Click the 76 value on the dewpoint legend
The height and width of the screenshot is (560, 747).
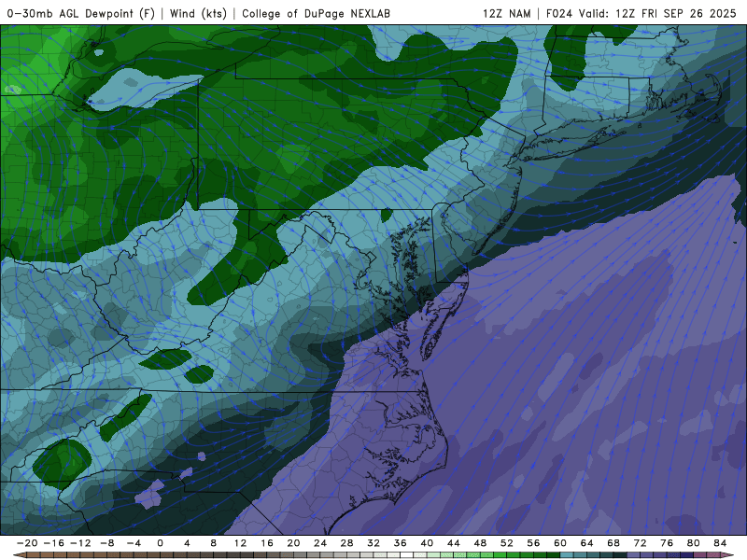coord(667,543)
